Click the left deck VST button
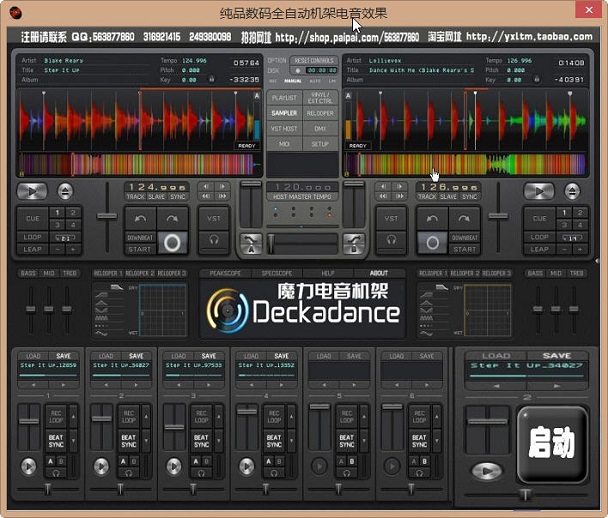608x518 pixels. click(x=214, y=217)
